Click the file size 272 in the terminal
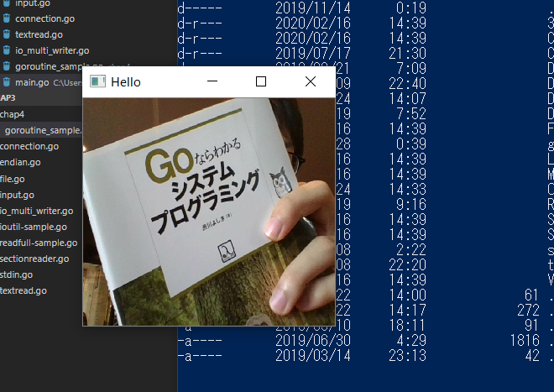This screenshot has width=554, height=392. pos(528,310)
